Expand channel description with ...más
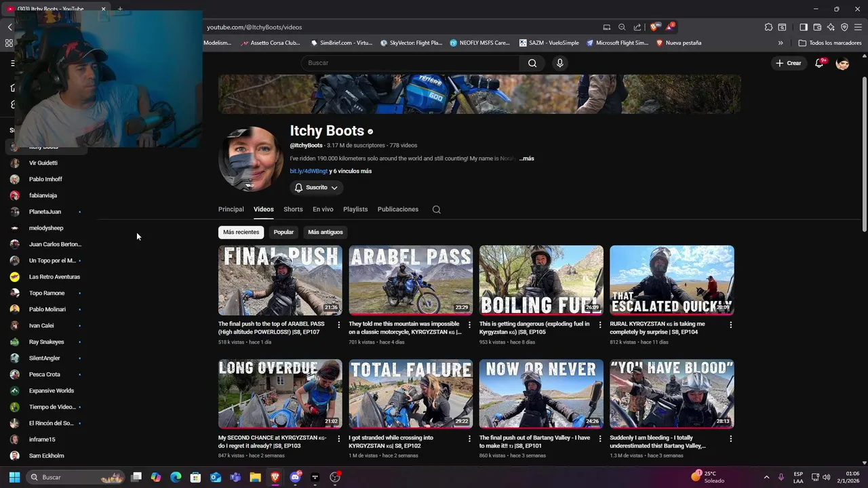Screen dimensions: 868x488 coord(527,159)
